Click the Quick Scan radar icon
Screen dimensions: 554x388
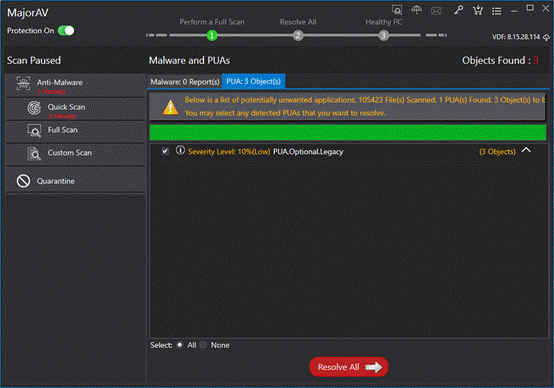34,108
